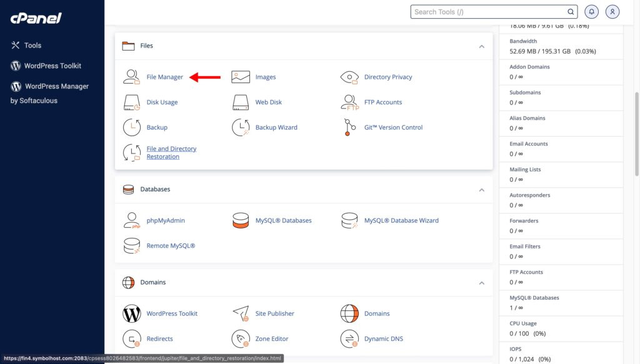
Task: Open the Remote MySQL link
Action: click(x=171, y=246)
